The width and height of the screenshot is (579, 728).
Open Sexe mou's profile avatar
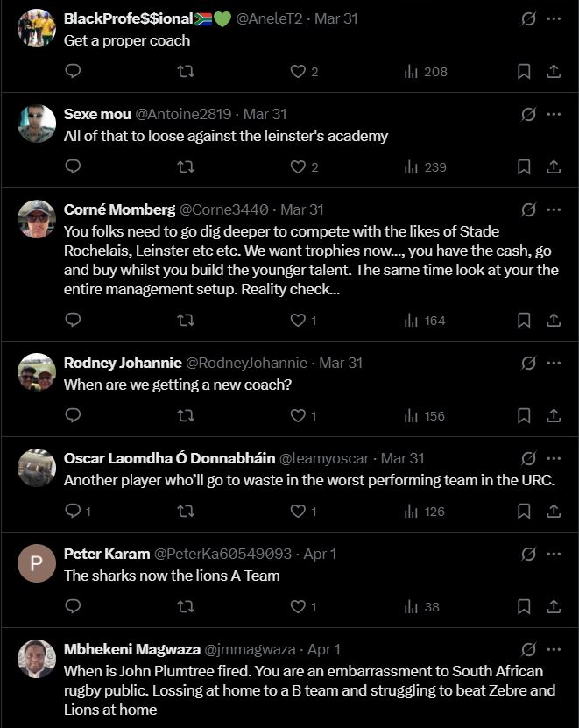[37, 124]
